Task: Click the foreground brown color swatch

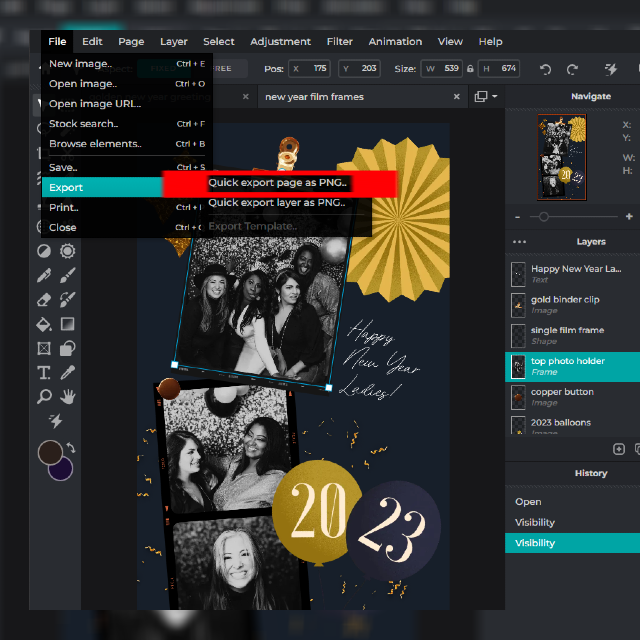Action: pos(50,451)
